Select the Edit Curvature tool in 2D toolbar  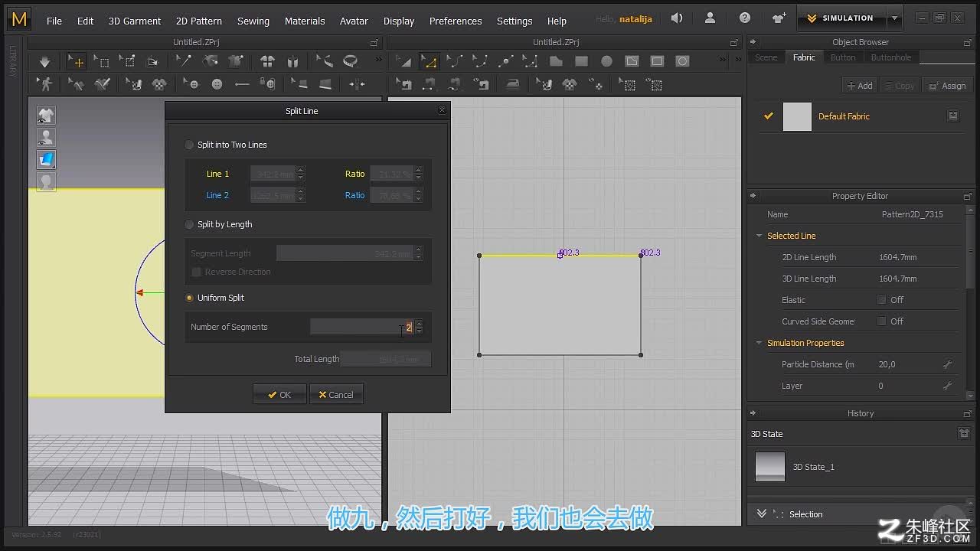coord(454,61)
